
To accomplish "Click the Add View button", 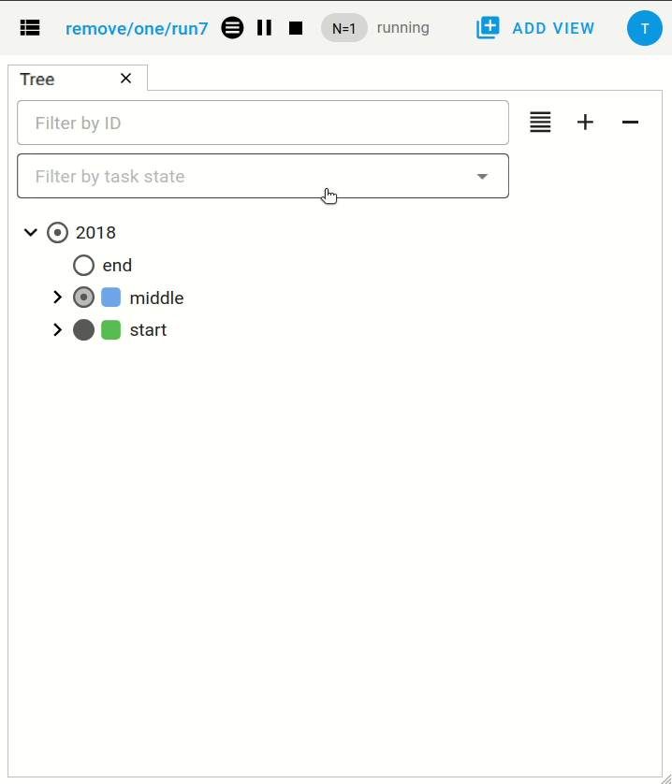I will click(535, 28).
